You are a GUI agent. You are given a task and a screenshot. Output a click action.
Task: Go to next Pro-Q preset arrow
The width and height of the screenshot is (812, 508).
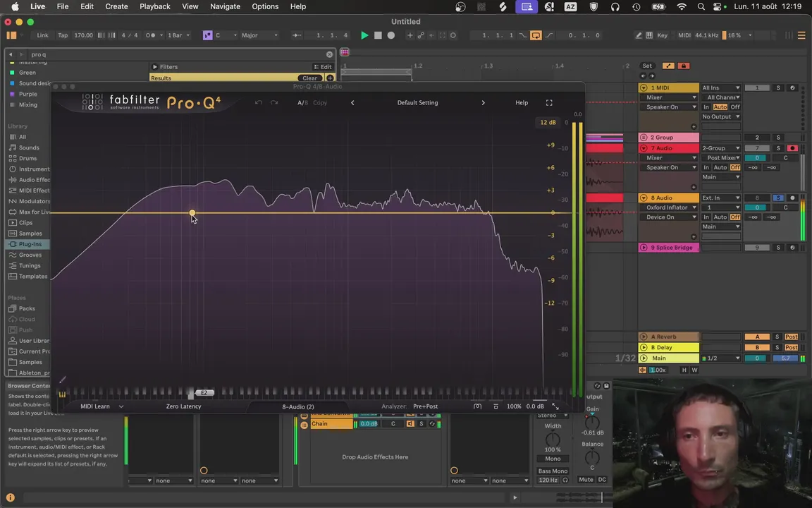483,102
